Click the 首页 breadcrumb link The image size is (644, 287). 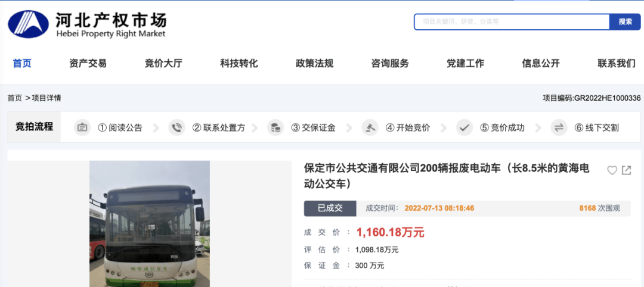pyautogui.click(x=14, y=98)
